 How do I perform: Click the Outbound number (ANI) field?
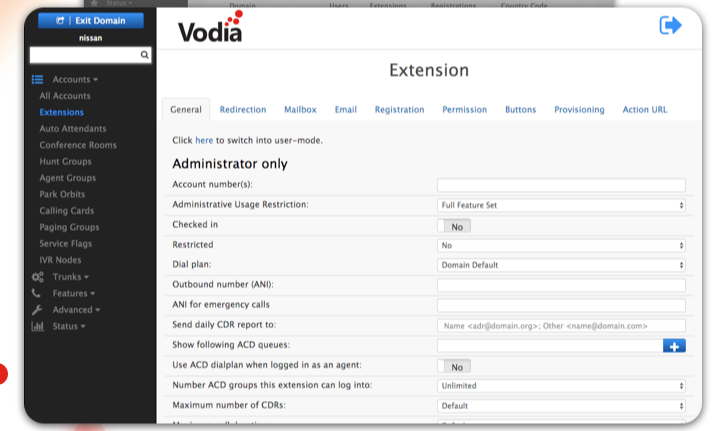tap(561, 285)
